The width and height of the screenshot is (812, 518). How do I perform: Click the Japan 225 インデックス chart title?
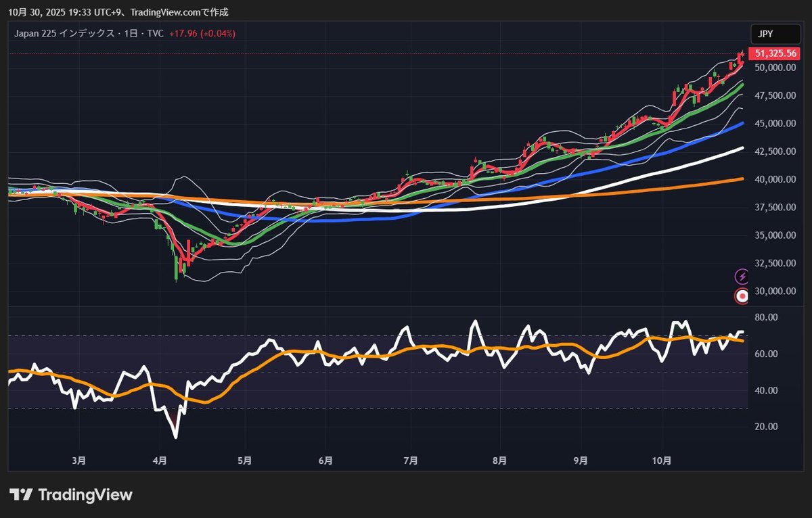point(65,34)
